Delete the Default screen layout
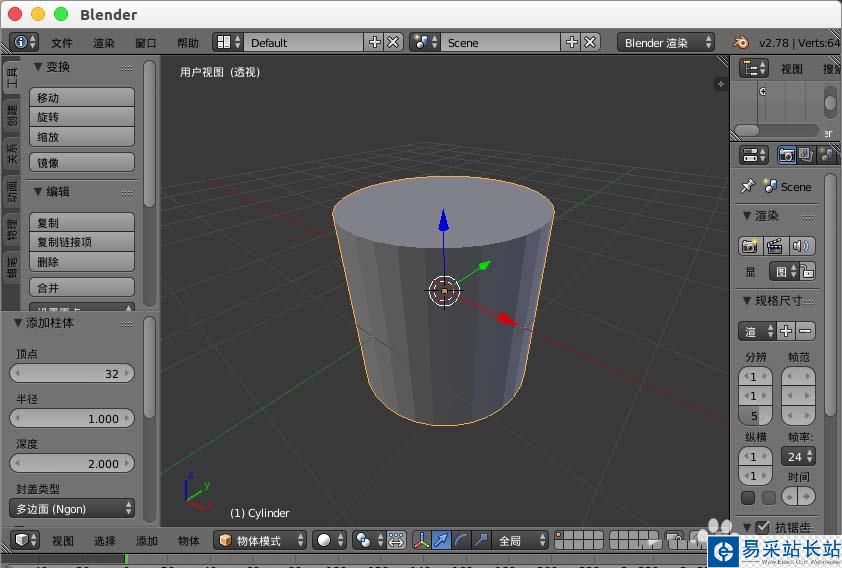The height and width of the screenshot is (568, 842). coord(393,42)
